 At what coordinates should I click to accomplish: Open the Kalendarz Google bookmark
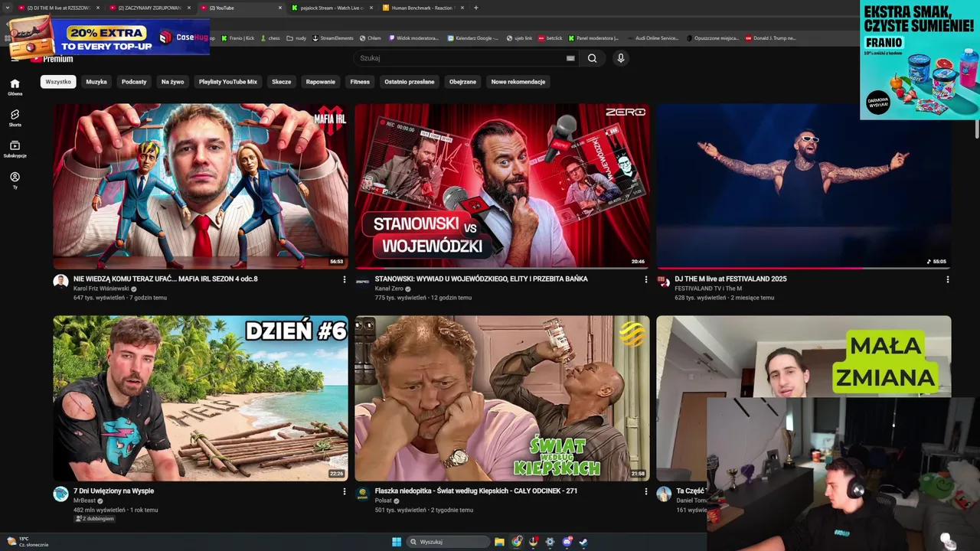click(473, 37)
